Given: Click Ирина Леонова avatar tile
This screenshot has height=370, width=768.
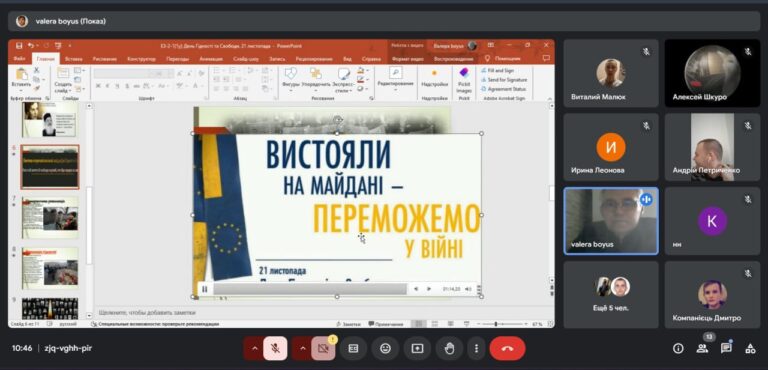Looking at the screenshot, I should pyautogui.click(x=611, y=148).
